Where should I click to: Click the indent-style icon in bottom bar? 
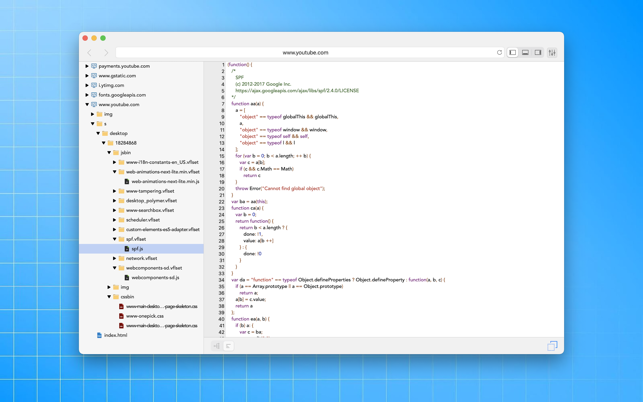228,346
